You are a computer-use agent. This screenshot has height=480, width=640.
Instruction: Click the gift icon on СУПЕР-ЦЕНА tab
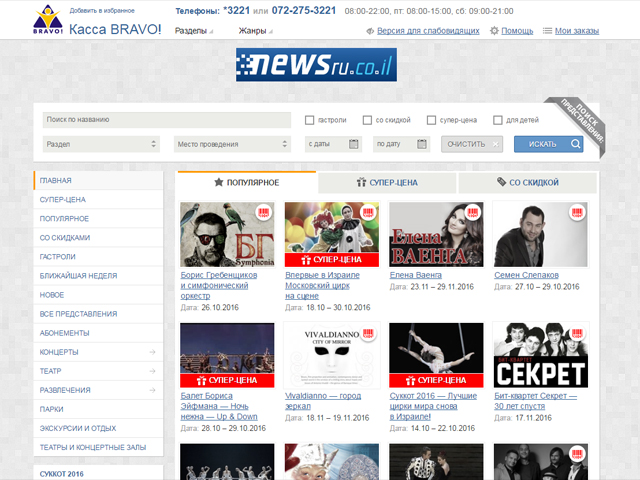pyautogui.click(x=361, y=182)
